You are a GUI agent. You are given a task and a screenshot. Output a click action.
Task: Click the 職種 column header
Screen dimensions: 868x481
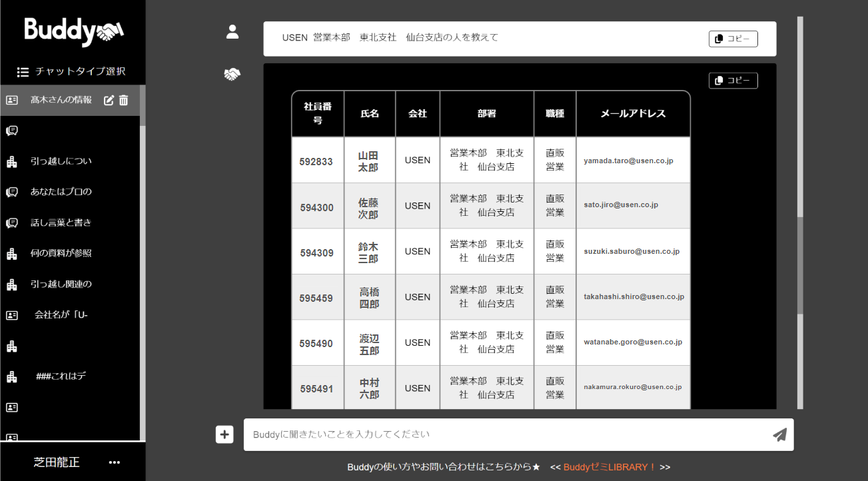[x=555, y=113]
